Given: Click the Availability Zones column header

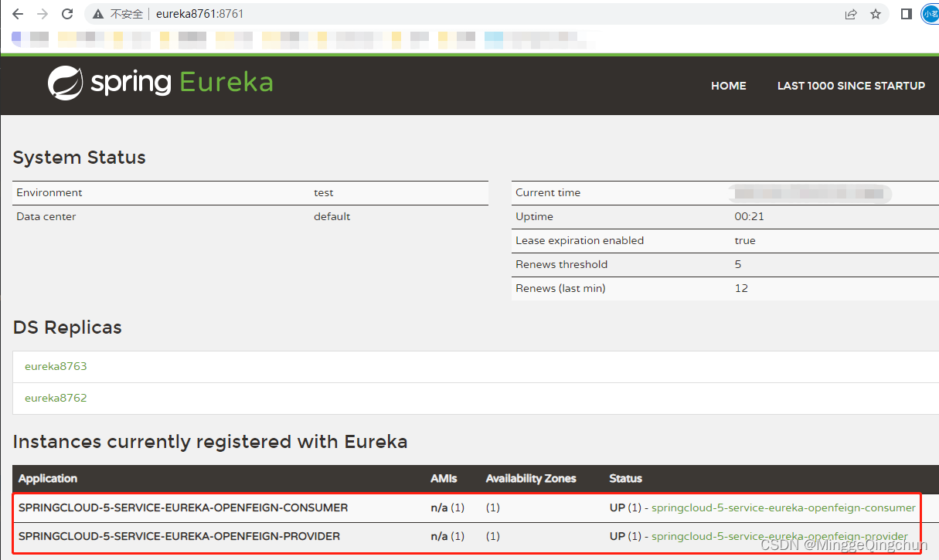Looking at the screenshot, I should coord(531,478).
